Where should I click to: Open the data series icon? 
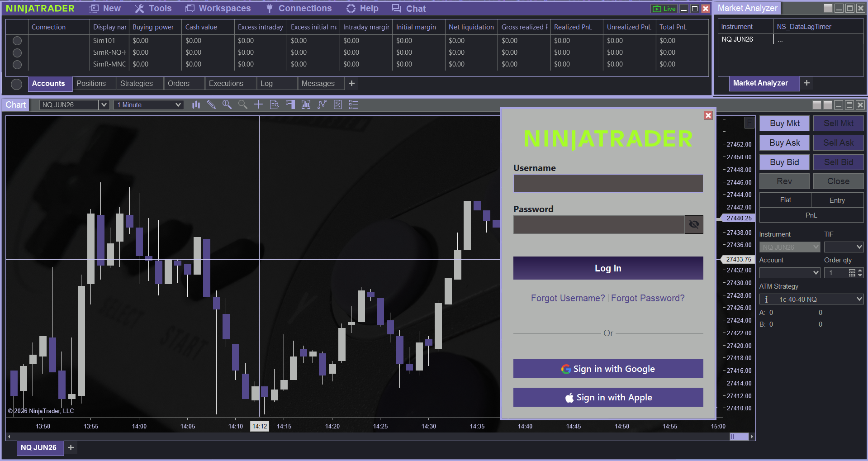point(306,105)
